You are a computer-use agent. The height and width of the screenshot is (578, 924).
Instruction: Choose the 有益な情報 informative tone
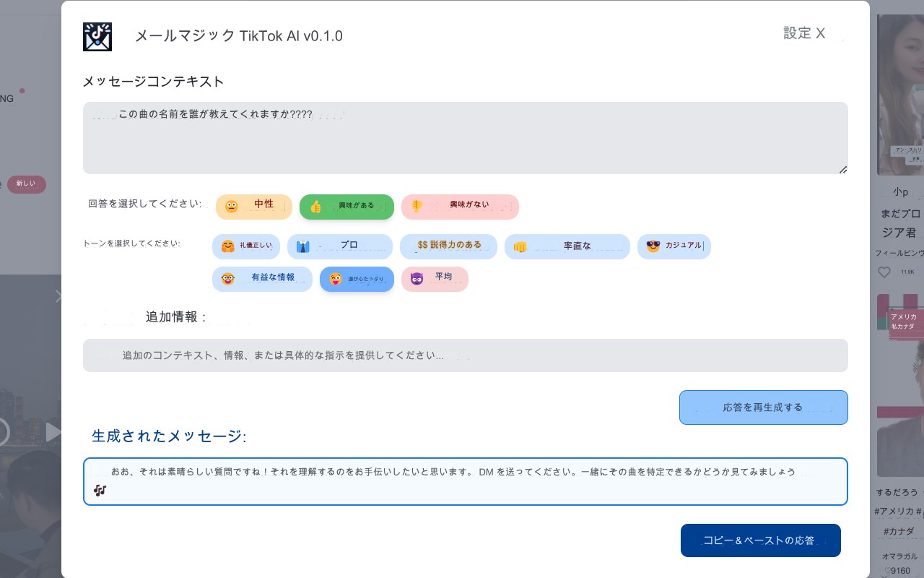[x=262, y=279]
